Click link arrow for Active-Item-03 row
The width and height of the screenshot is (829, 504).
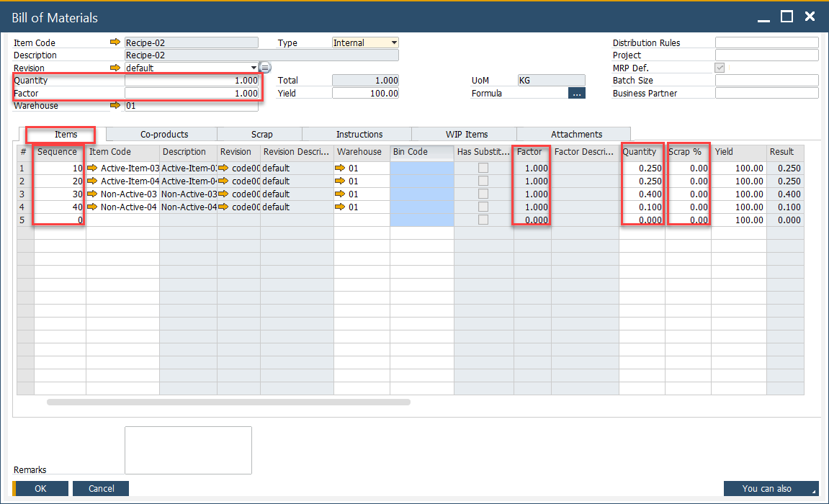[x=92, y=168]
